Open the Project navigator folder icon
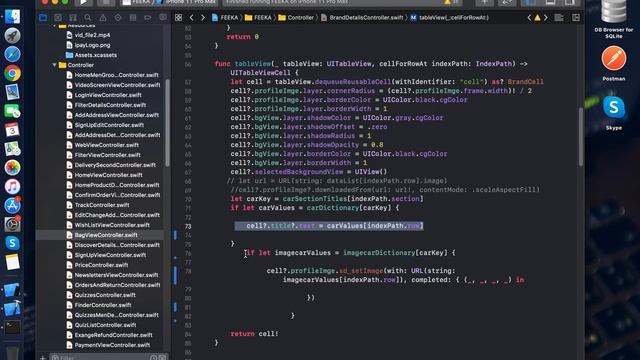The width and height of the screenshot is (640, 360). click(43, 18)
